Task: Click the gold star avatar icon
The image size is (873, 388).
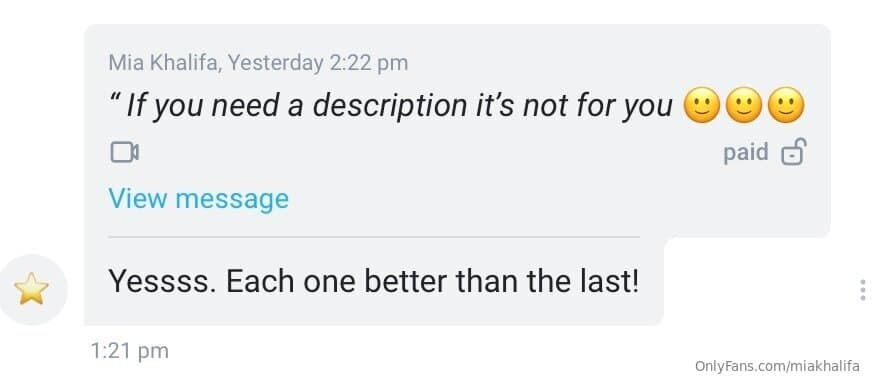Action: pos(32,289)
